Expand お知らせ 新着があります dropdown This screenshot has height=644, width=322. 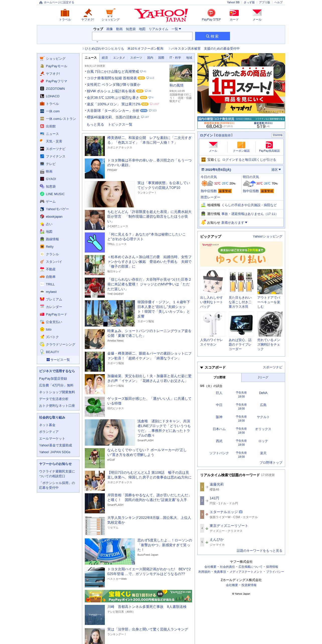[x=234, y=222]
